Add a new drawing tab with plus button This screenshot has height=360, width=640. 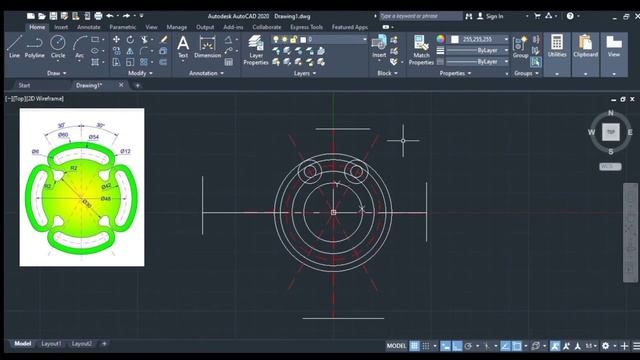pos(138,85)
